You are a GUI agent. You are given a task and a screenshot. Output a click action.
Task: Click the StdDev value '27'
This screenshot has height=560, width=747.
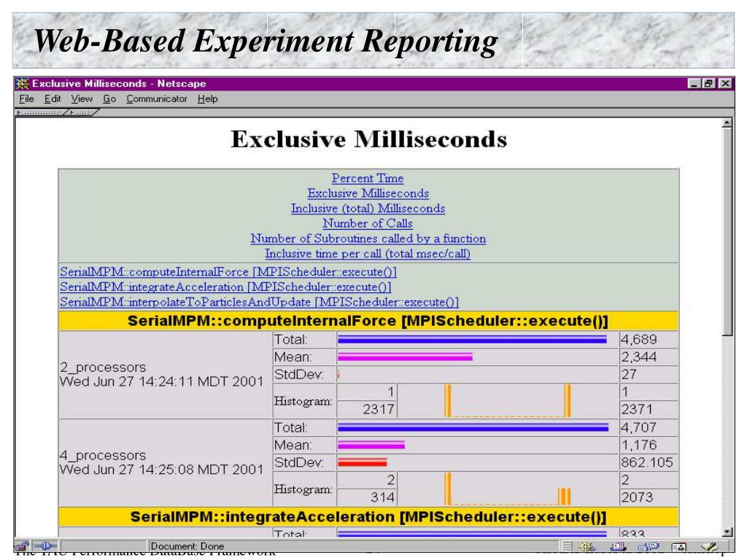point(629,374)
